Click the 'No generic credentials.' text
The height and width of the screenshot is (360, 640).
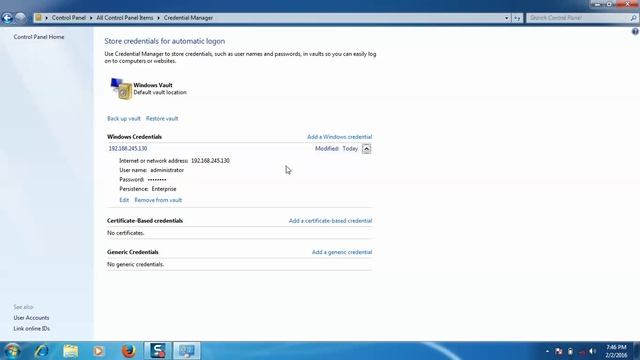click(x=136, y=264)
